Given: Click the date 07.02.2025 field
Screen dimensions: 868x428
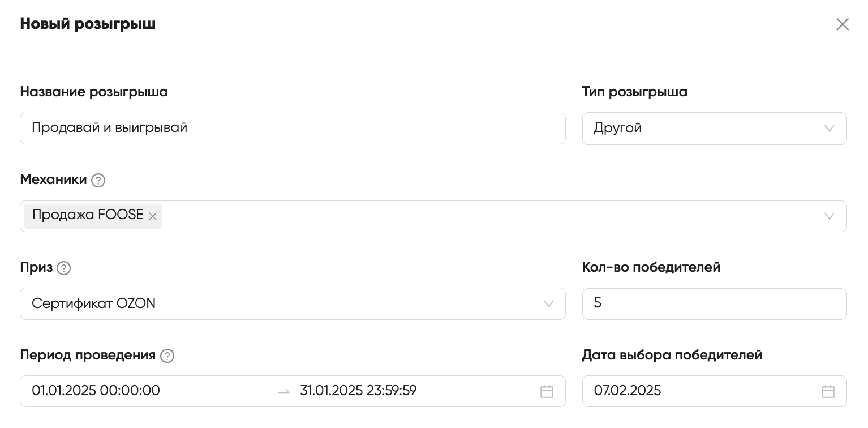Looking at the screenshot, I should click(714, 391).
